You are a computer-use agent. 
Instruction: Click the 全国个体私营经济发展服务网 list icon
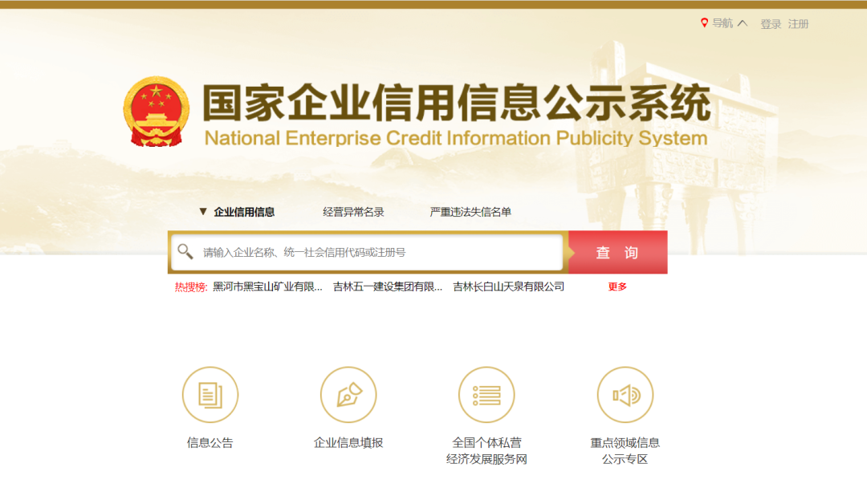click(x=486, y=395)
